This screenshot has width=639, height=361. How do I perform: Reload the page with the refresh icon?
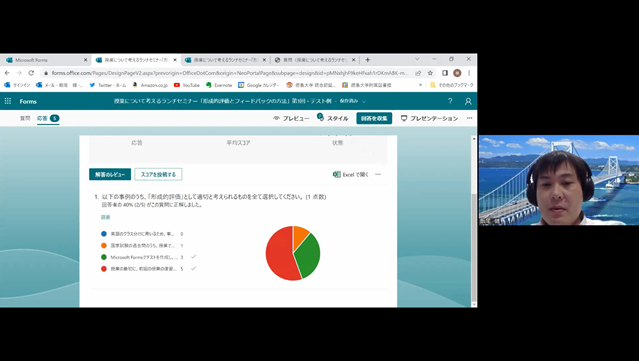31,73
